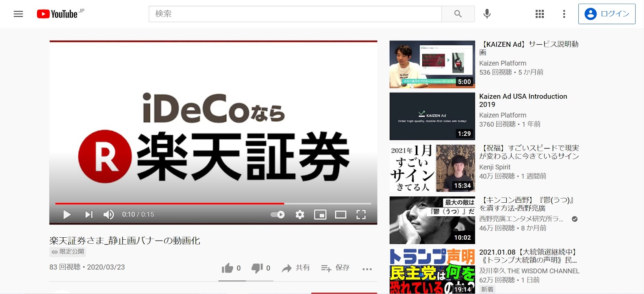Open the player settings gear
The image size is (644, 294).
point(300,214)
